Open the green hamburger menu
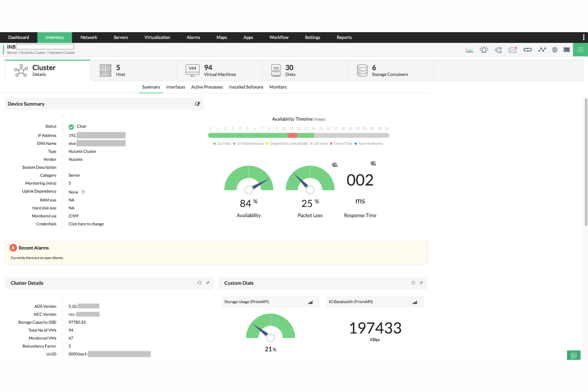588x392 pixels. click(x=580, y=50)
